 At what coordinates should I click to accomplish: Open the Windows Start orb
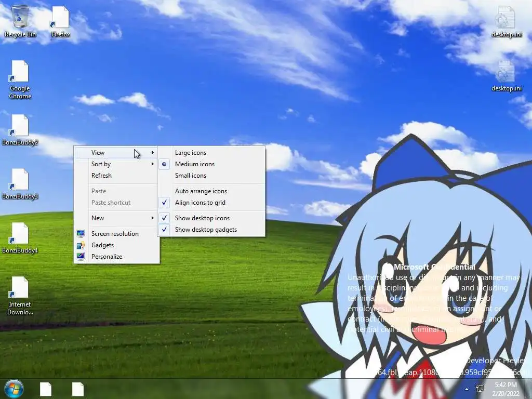pyautogui.click(x=14, y=389)
